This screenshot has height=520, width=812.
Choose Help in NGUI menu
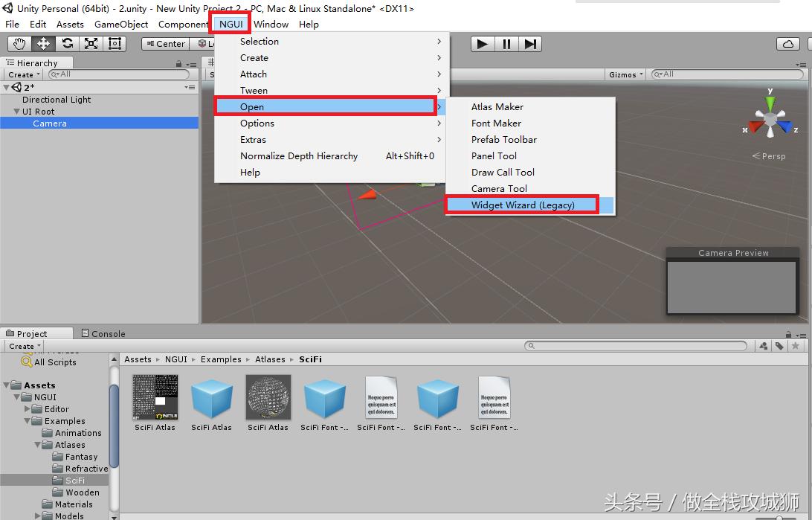[x=332, y=173]
